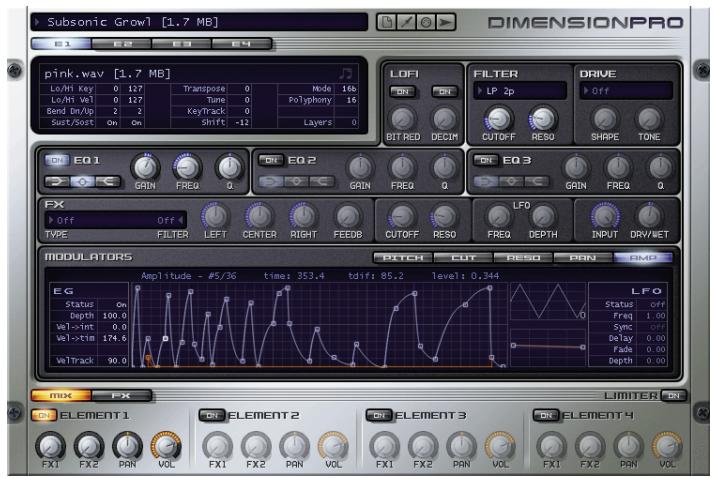The image size is (715, 478).
Task: Select EQ 3 peak shape icon
Action: click(511, 182)
